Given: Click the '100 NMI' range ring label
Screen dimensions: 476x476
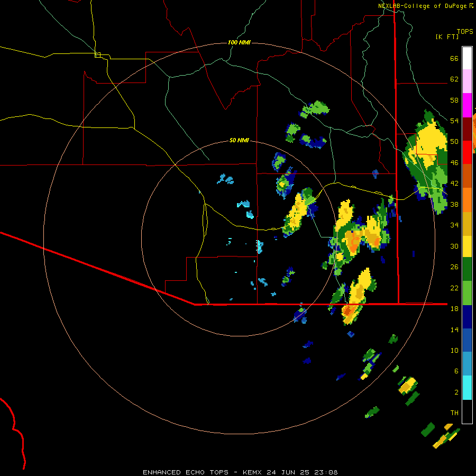Looking at the screenshot, I should (x=239, y=42).
